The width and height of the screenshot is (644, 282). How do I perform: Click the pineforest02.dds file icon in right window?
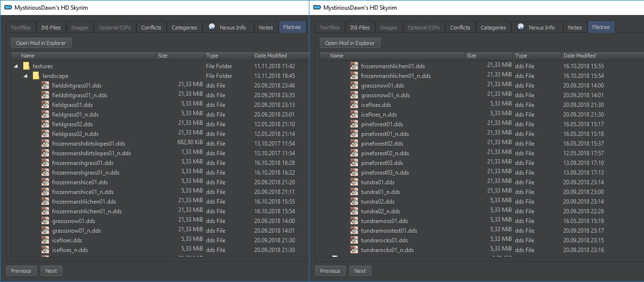tap(354, 144)
